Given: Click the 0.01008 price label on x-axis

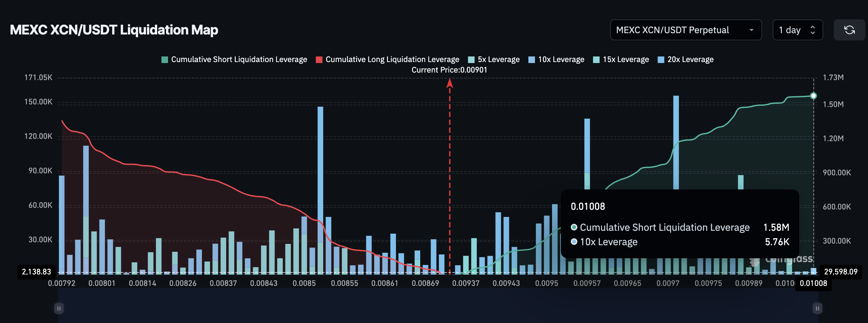Looking at the screenshot, I should [813, 283].
